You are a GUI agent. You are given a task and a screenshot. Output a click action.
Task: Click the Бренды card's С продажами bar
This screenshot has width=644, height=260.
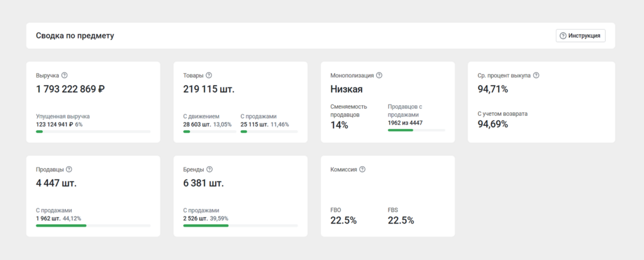240,225
